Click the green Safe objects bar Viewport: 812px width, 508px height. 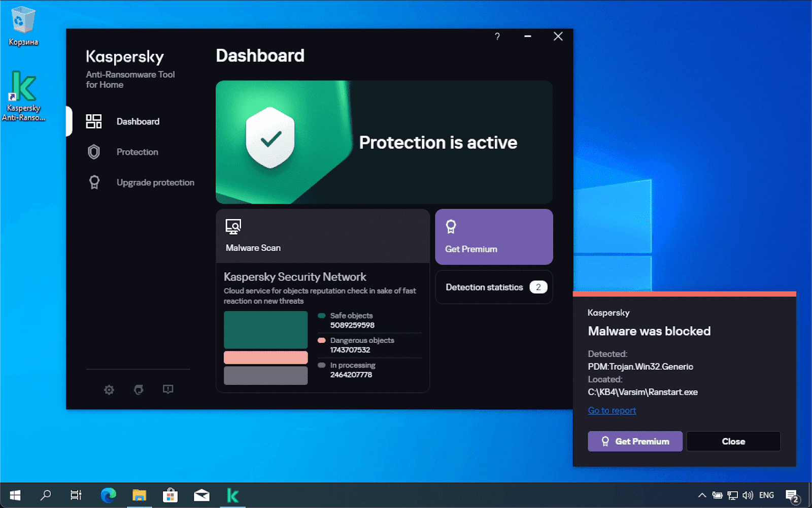pyautogui.click(x=265, y=330)
